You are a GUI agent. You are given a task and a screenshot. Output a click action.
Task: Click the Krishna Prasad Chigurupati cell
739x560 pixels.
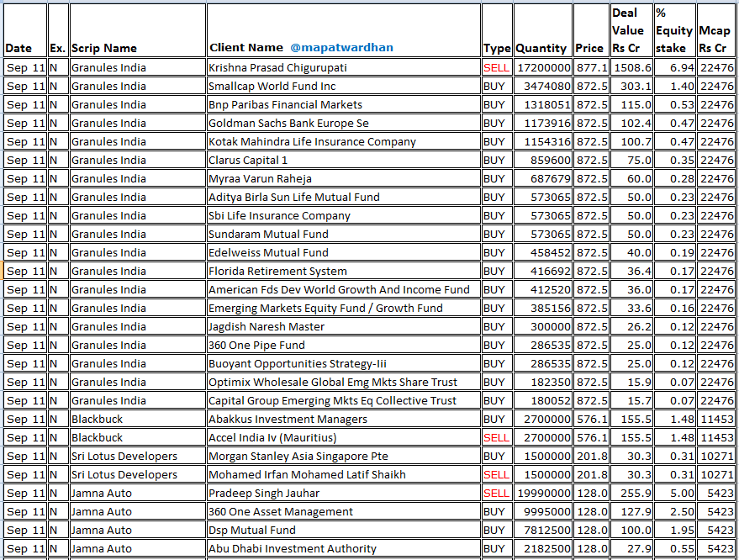pos(344,67)
